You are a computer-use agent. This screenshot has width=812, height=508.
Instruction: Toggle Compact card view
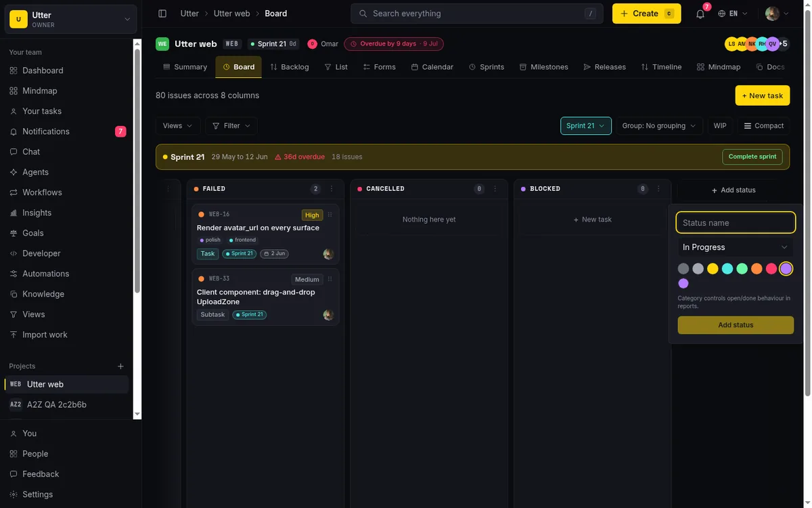(763, 126)
